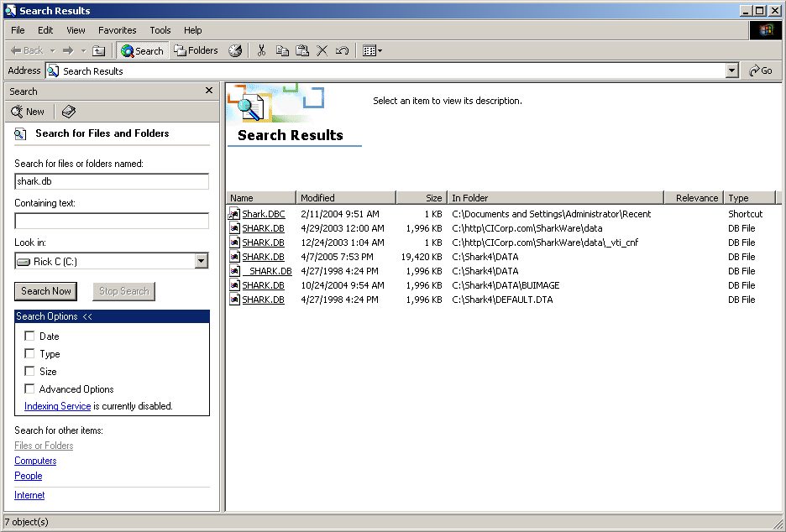Image resolution: width=786 pixels, height=532 pixels.
Task: Click the Stop Search button
Action: pyautogui.click(x=123, y=291)
